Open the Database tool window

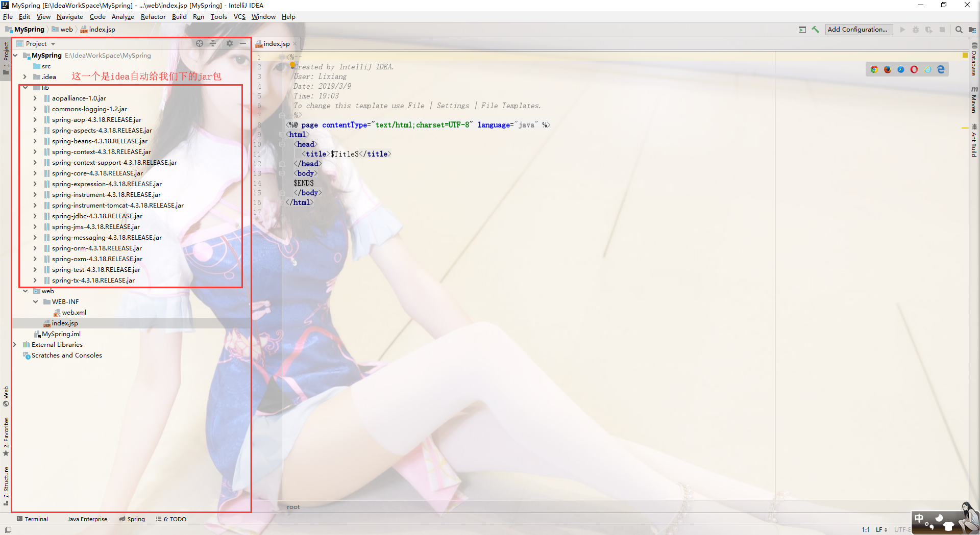974,59
